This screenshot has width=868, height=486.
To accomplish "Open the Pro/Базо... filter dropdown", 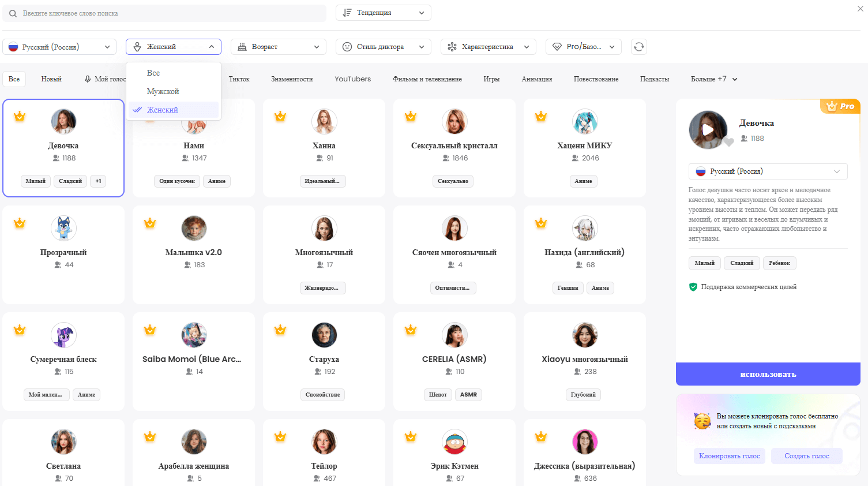I will click(584, 47).
